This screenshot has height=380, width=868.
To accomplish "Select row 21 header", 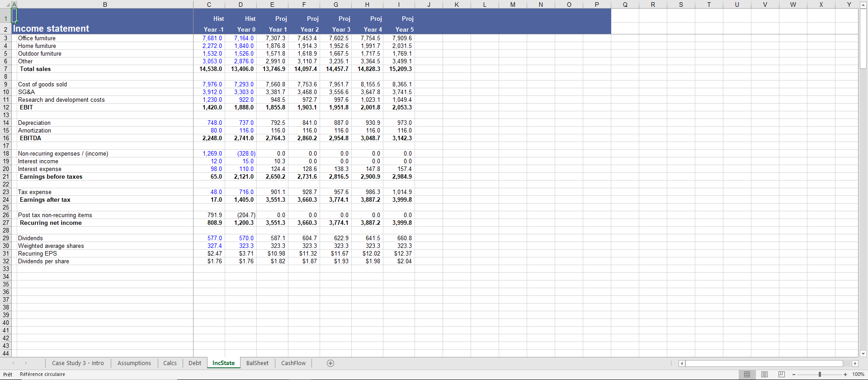I will 5,177.
